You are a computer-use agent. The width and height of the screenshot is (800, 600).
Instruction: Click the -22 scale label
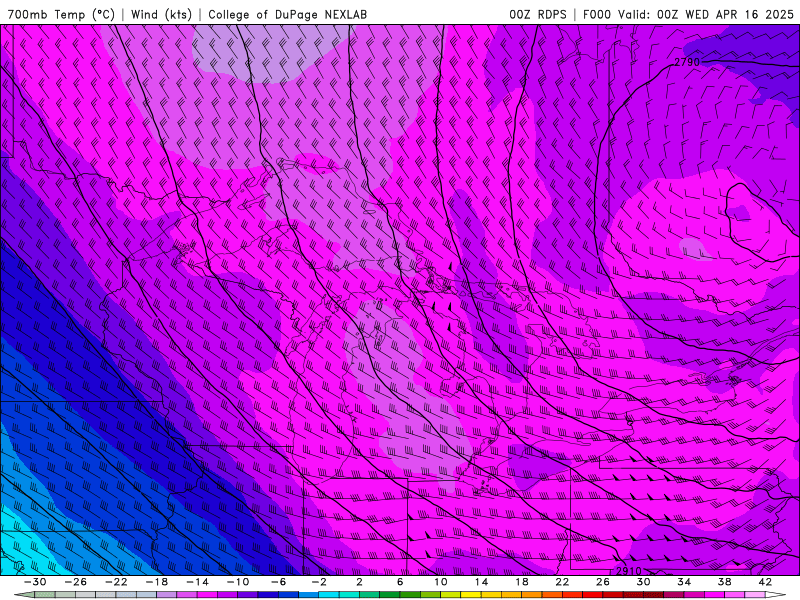coord(116,582)
